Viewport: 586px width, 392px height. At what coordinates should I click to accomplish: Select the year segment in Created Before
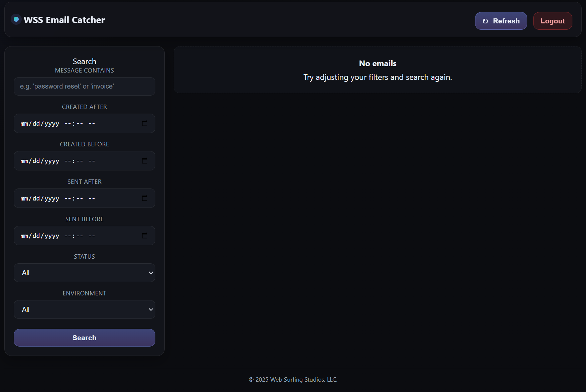pyautogui.click(x=52, y=161)
